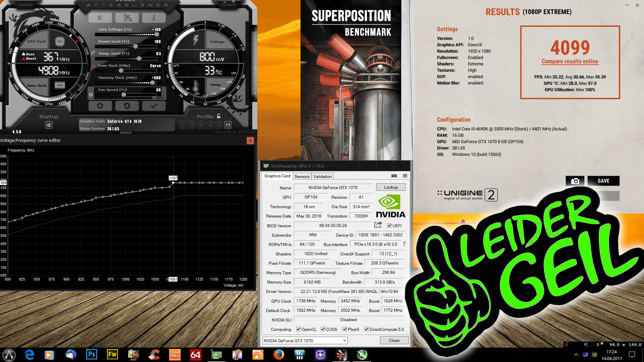Open Afterburner settings gear button
The image size is (644, 362).
[x=100, y=106]
